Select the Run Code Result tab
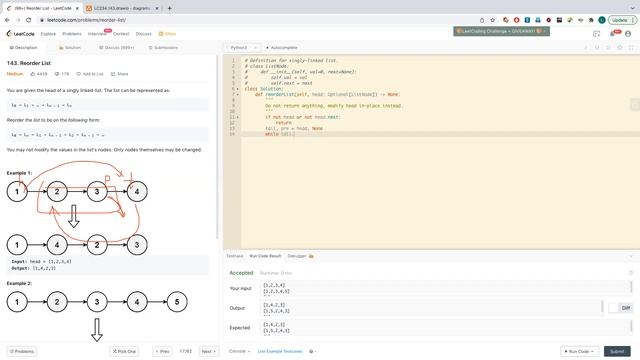This screenshot has height=360, width=640. tap(265, 256)
